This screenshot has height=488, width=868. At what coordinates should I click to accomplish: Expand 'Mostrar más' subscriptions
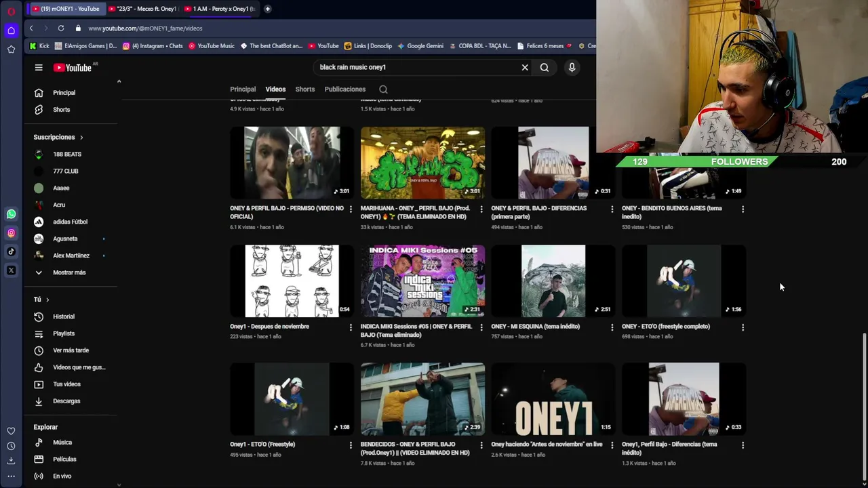click(x=71, y=272)
